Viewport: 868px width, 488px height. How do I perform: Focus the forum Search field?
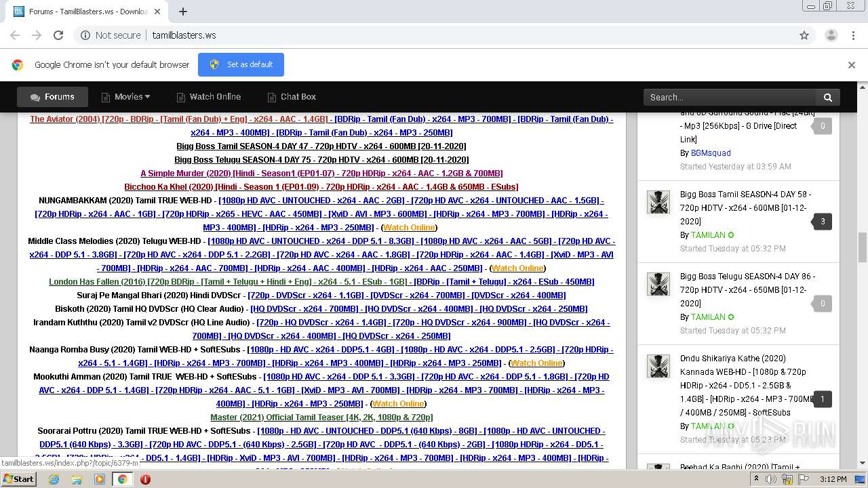click(730, 97)
